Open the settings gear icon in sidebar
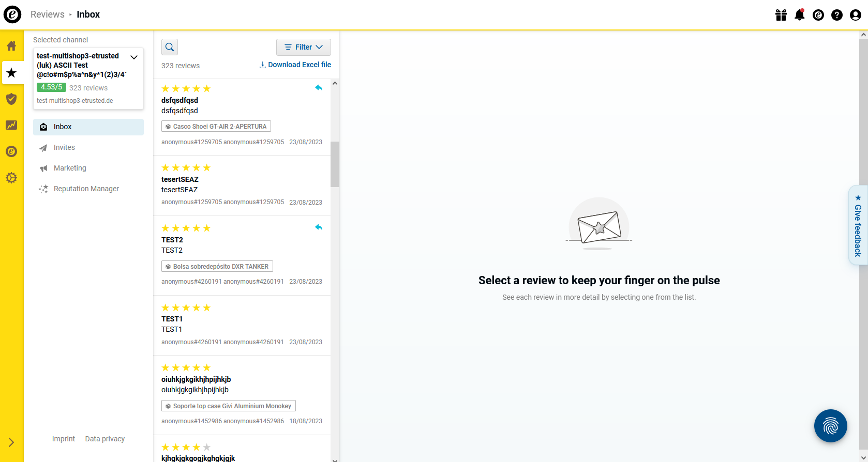Image resolution: width=868 pixels, height=462 pixels. point(11,178)
